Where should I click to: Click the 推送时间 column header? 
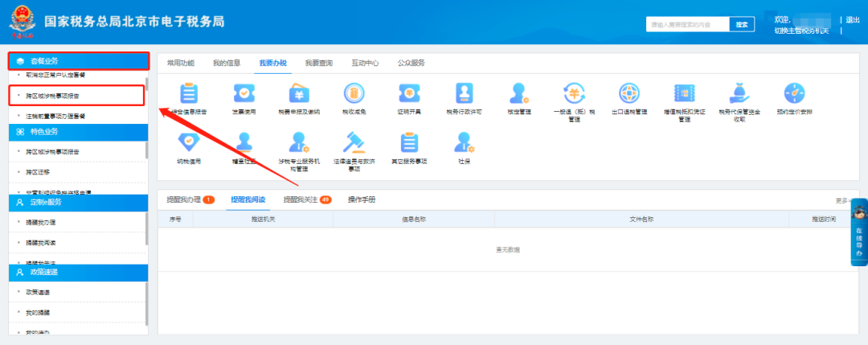(824, 220)
